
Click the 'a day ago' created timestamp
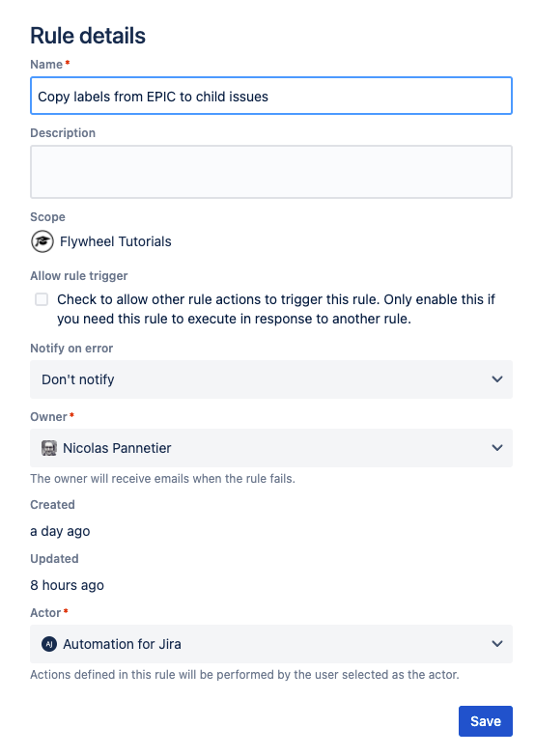click(x=60, y=531)
